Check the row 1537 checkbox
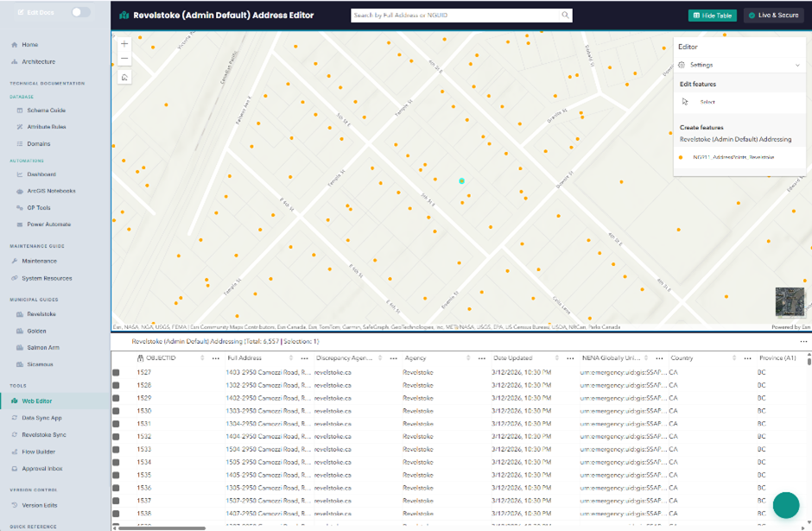Viewport: 812px width, 531px height. (x=116, y=501)
